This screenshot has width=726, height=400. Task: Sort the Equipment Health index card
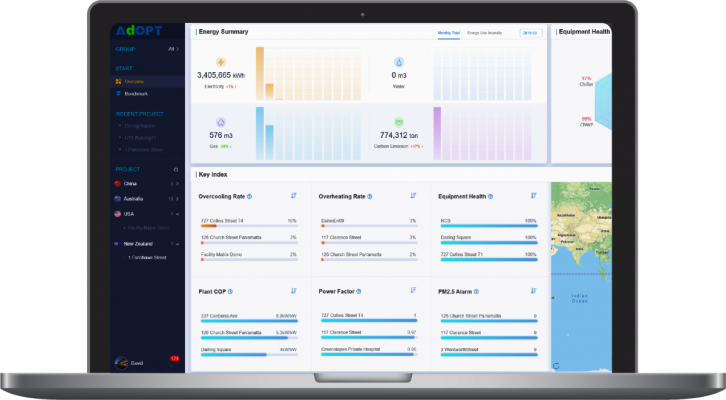(533, 196)
